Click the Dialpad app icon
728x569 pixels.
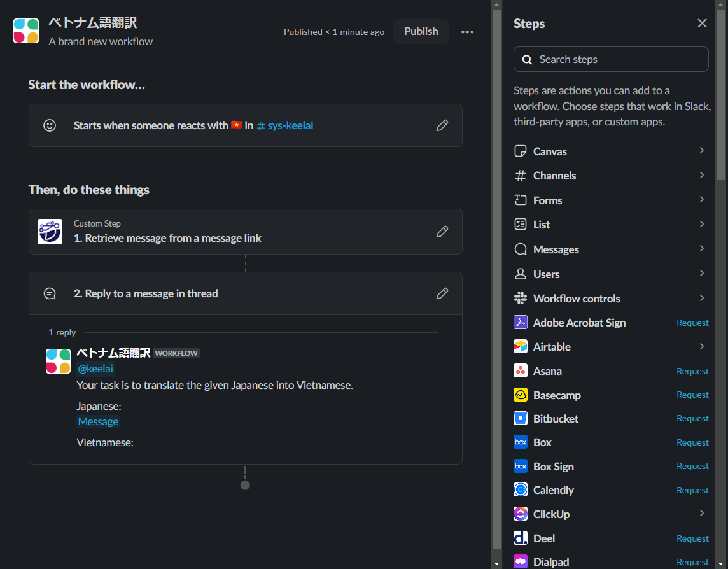pyautogui.click(x=521, y=561)
